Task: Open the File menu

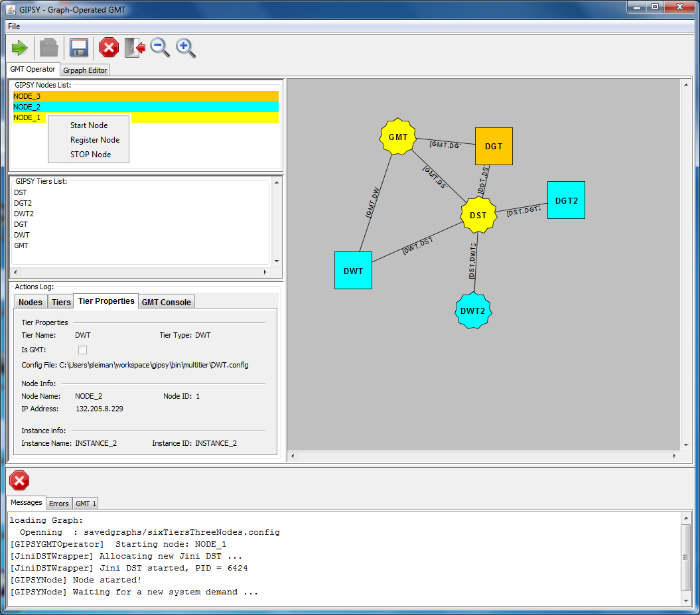Action: pyautogui.click(x=14, y=27)
